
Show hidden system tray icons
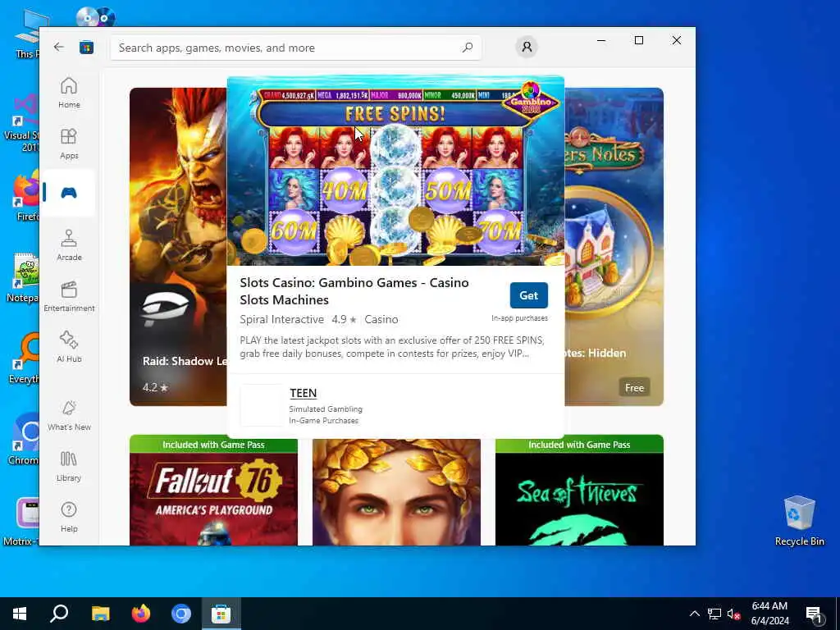click(x=694, y=614)
